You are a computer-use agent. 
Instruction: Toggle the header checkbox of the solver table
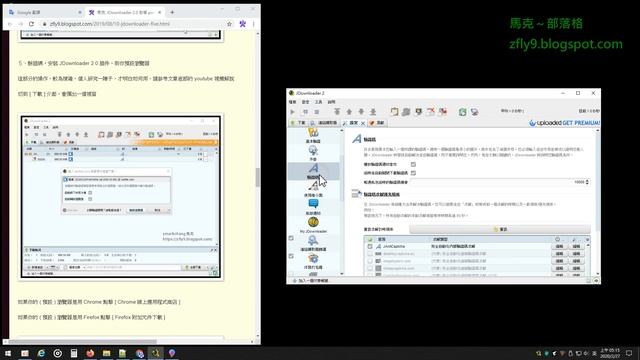click(370, 239)
